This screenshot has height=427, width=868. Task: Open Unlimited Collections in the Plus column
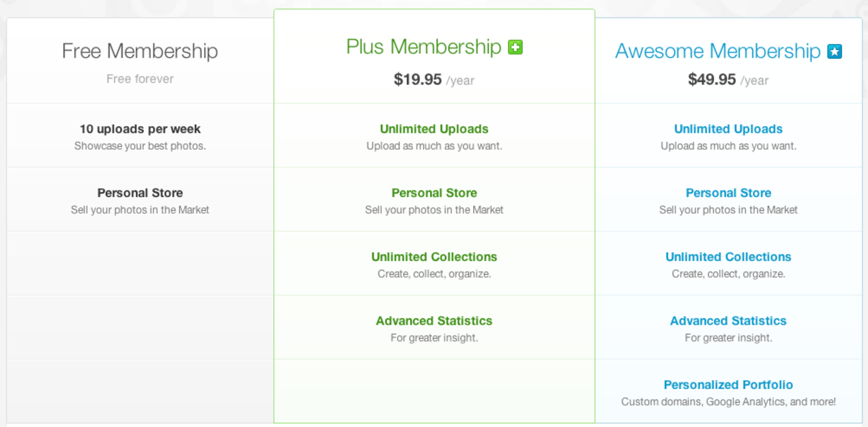pos(434,257)
